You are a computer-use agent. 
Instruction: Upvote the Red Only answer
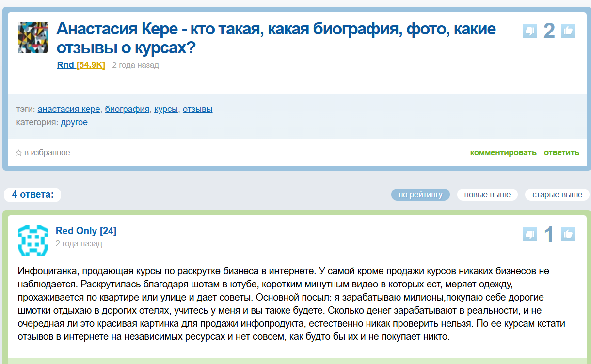point(568,235)
